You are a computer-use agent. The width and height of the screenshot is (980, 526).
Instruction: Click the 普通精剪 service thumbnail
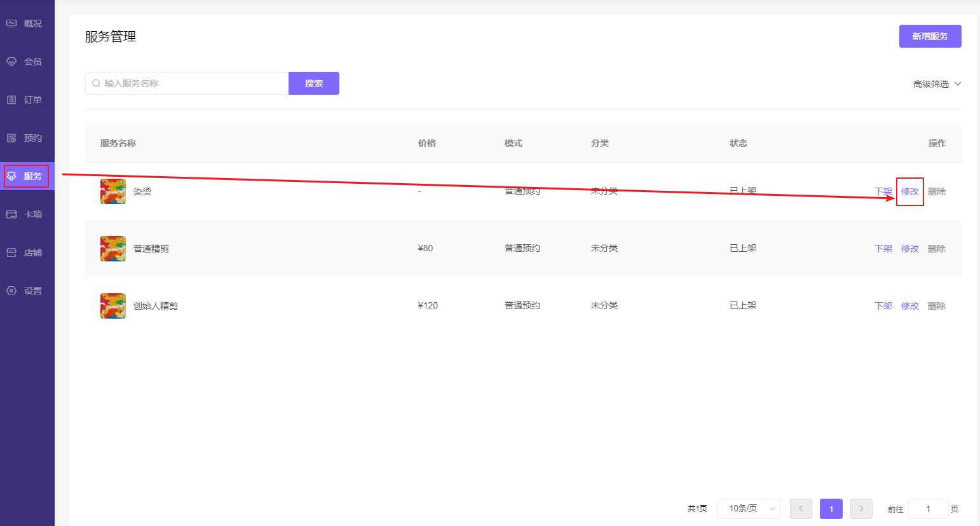(x=113, y=249)
